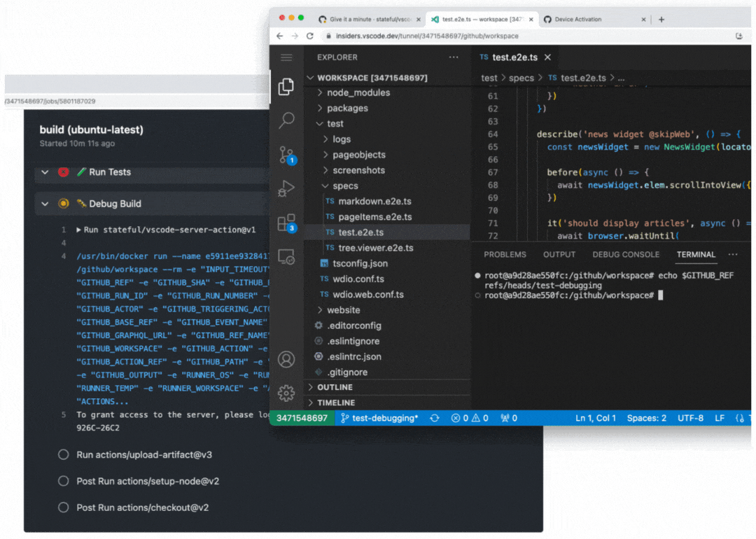
Task: Open the Accounts menu in activity bar
Action: pyautogui.click(x=286, y=359)
